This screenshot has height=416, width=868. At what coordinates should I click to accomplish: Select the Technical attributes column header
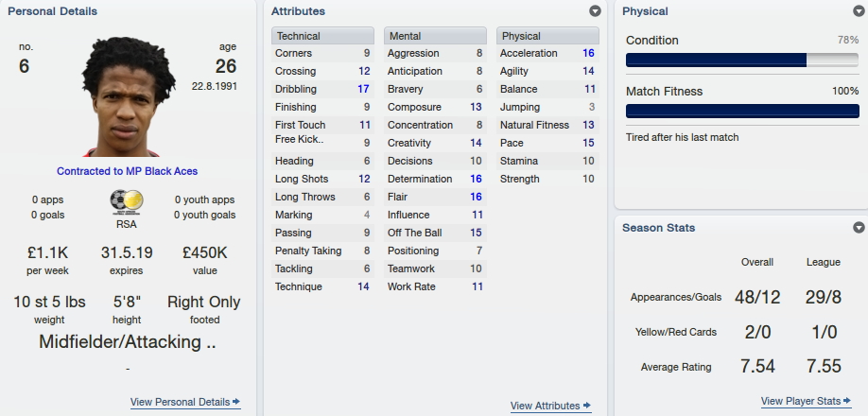click(x=322, y=36)
